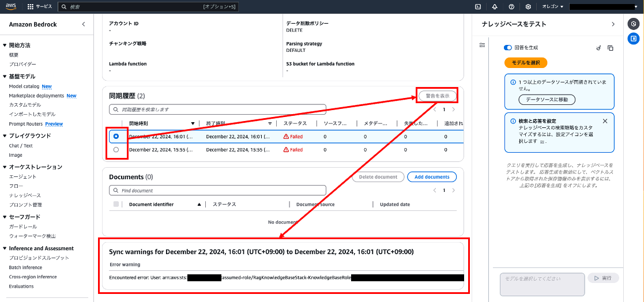
Task: Click the Failed warning icon in the 15:55 row
Action: click(287, 150)
